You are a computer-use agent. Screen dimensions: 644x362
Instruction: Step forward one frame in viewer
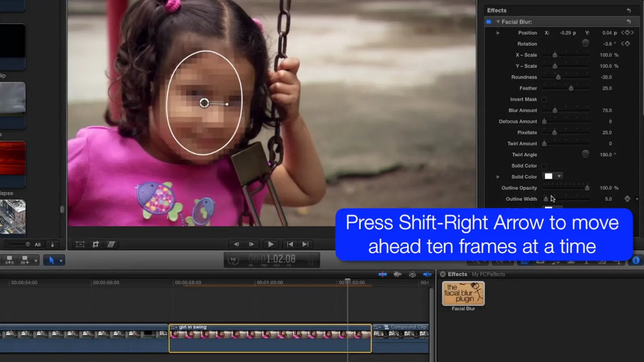[x=251, y=245]
